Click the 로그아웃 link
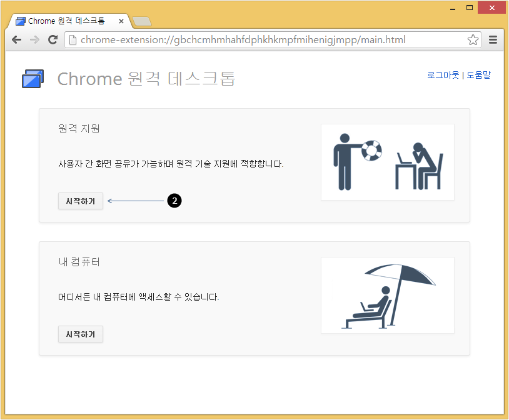This screenshot has height=420, width=509. 443,75
